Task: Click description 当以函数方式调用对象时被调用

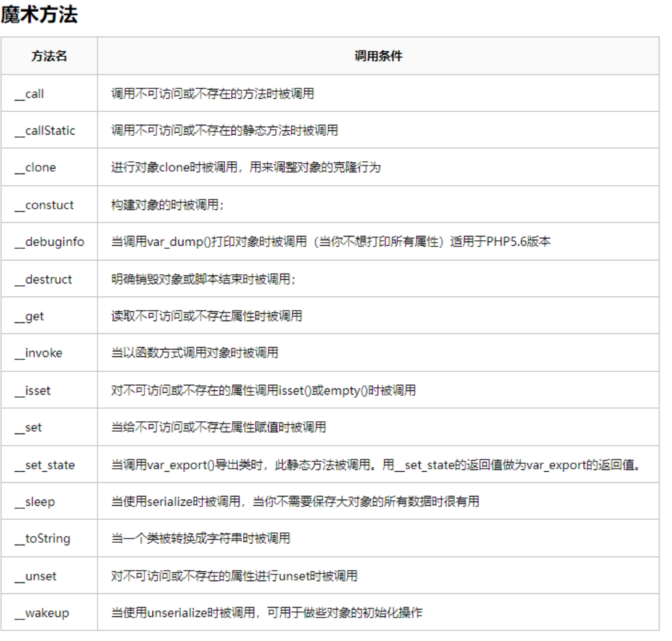Action: click(x=194, y=353)
